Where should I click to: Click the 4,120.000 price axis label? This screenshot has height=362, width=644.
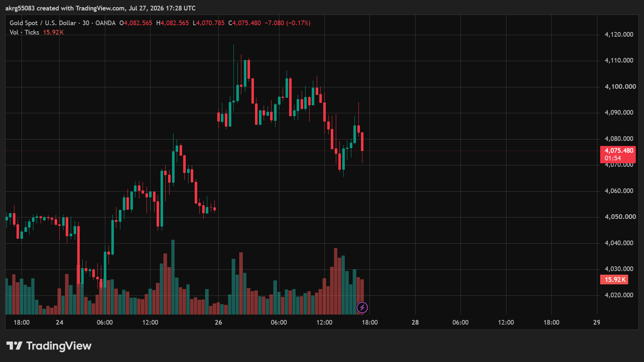pyautogui.click(x=619, y=35)
